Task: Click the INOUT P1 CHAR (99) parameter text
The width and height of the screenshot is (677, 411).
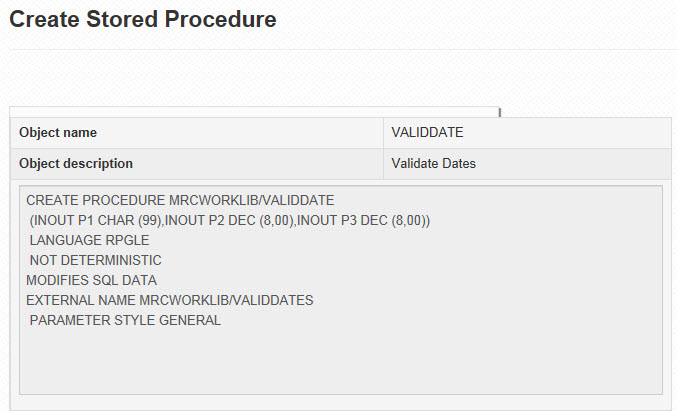Action: coord(95,220)
